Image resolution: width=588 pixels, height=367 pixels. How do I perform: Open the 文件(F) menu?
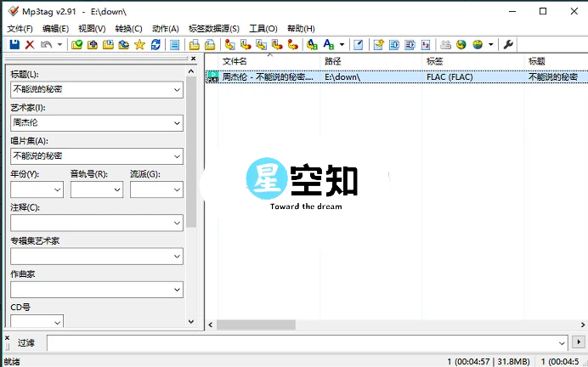coord(20,29)
